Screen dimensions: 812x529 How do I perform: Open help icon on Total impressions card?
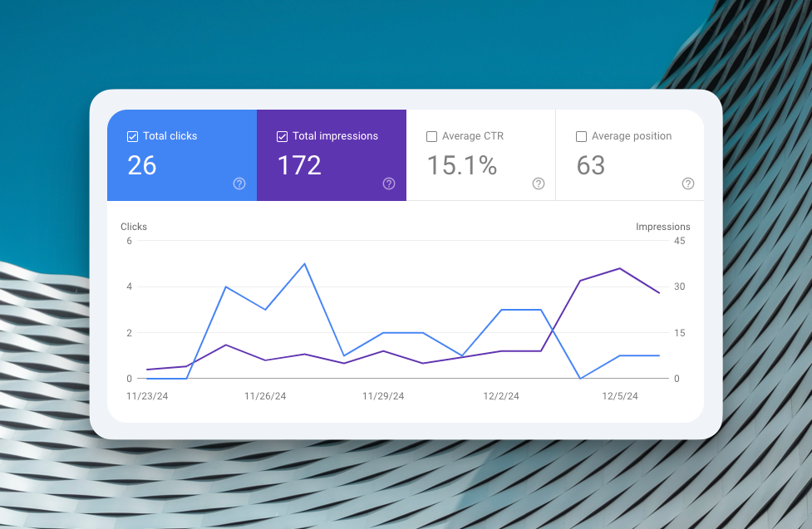click(389, 184)
